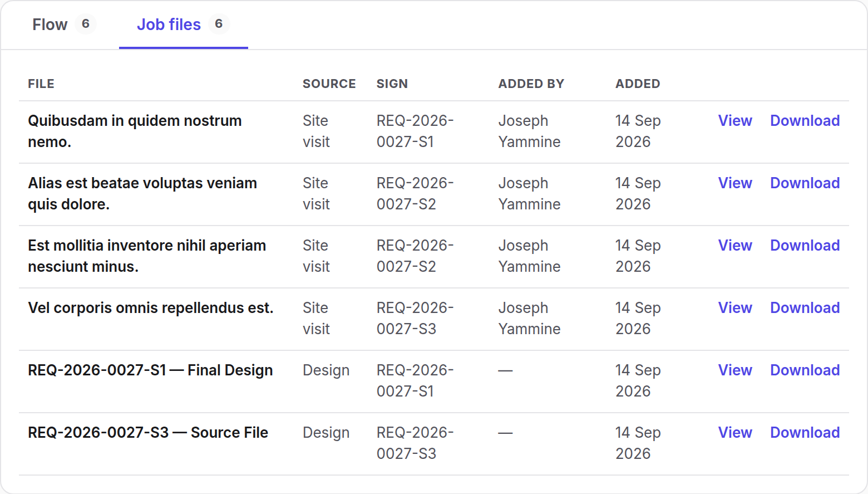
Task: Download the Alias est beatae voluptas file
Action: [805, 183]
